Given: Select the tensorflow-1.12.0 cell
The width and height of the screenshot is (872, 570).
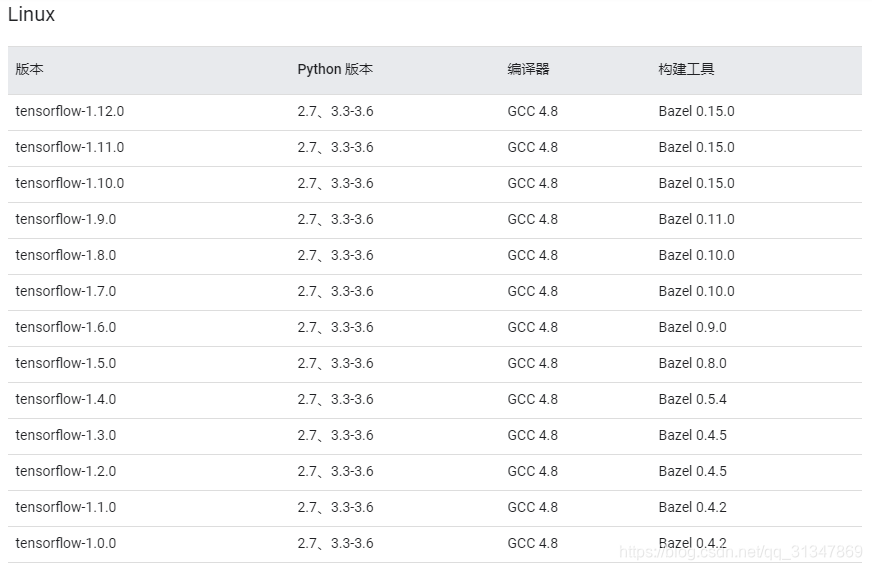Looking at the screenshot, I should point(70,111).
